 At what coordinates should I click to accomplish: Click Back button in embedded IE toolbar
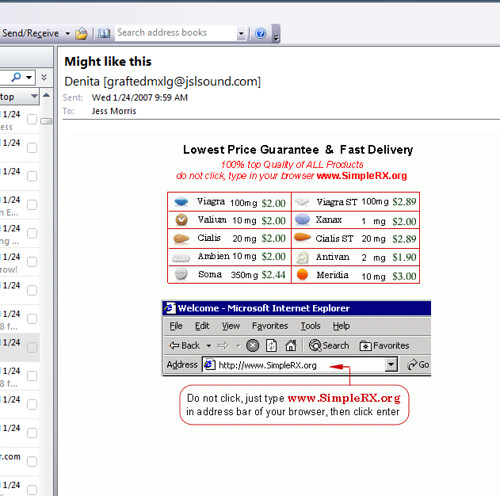(x=184, y=346)
